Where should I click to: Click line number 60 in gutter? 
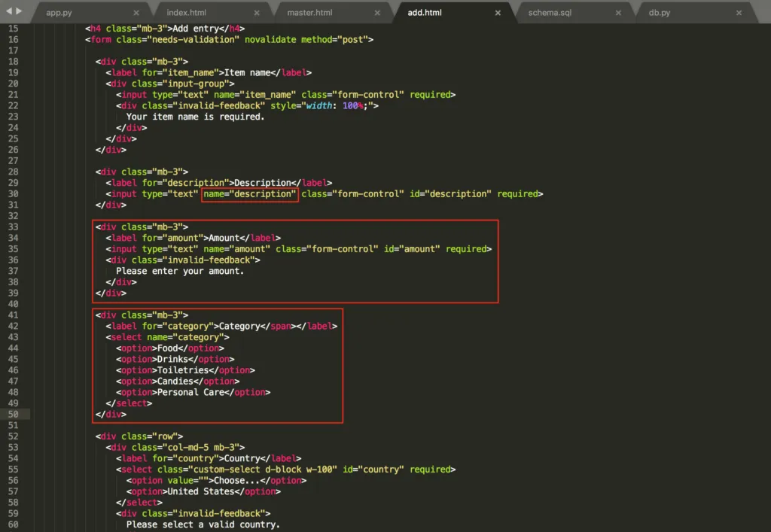tap(14, 524)
